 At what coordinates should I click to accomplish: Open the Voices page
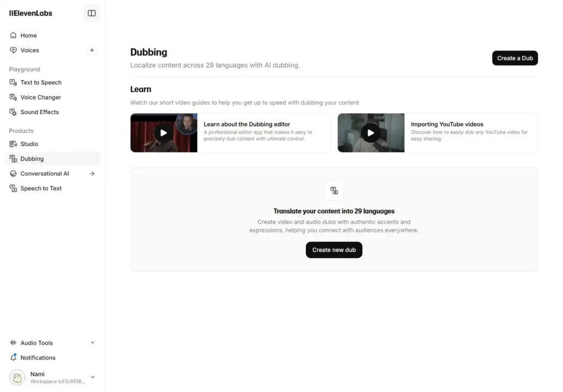click(30, 50)
